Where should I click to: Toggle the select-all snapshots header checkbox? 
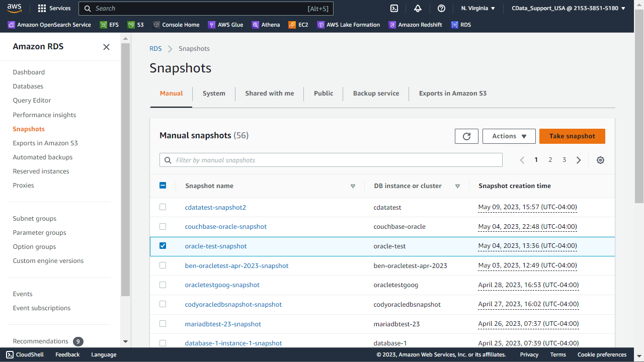tap(163, 186)
